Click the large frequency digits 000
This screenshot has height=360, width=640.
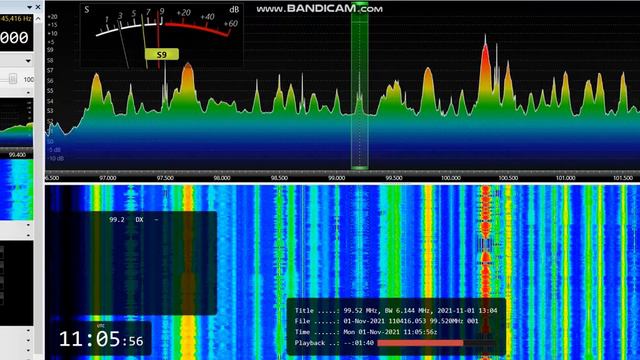coord(14,38)
